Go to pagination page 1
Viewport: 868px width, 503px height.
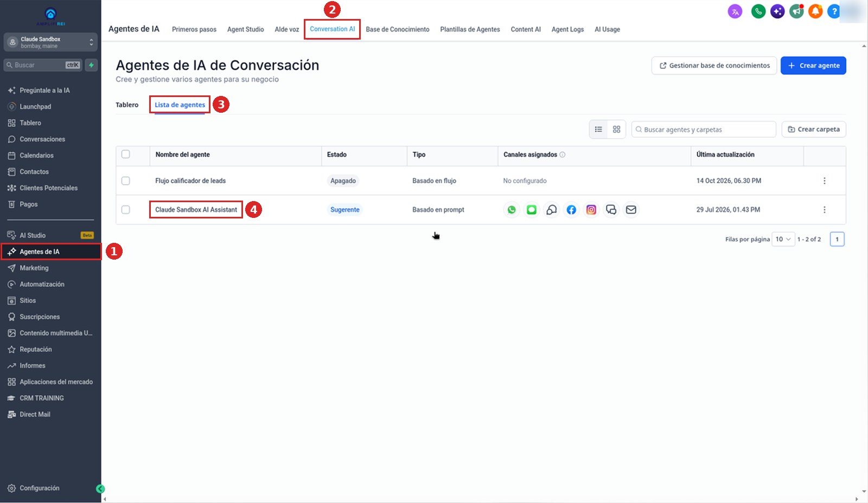click(x=837, y=239)
